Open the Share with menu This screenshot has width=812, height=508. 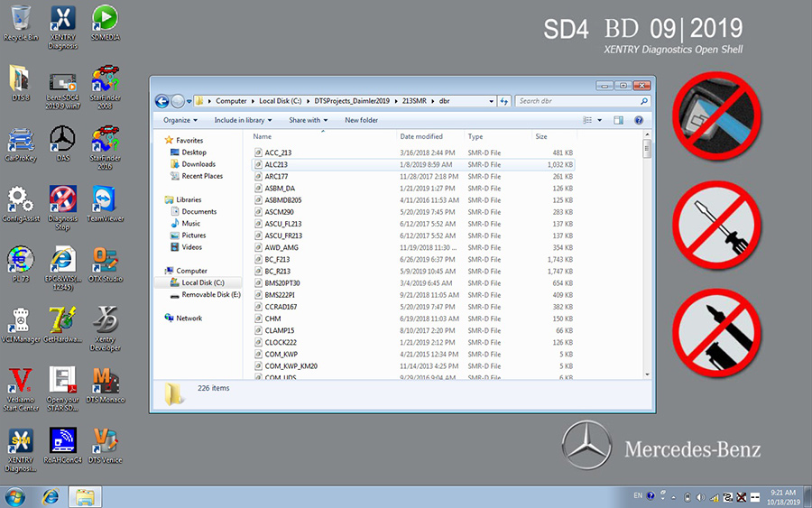click(308, 120)
